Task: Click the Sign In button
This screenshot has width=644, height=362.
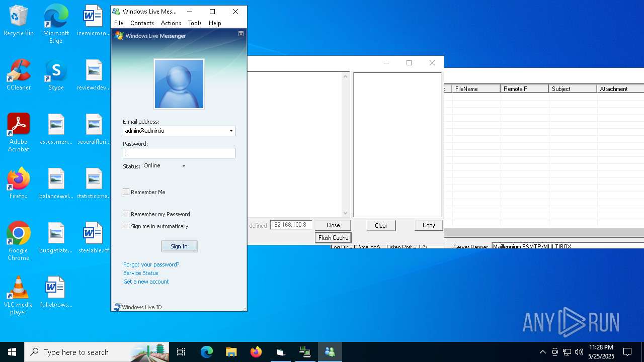Action: point(179,246)
